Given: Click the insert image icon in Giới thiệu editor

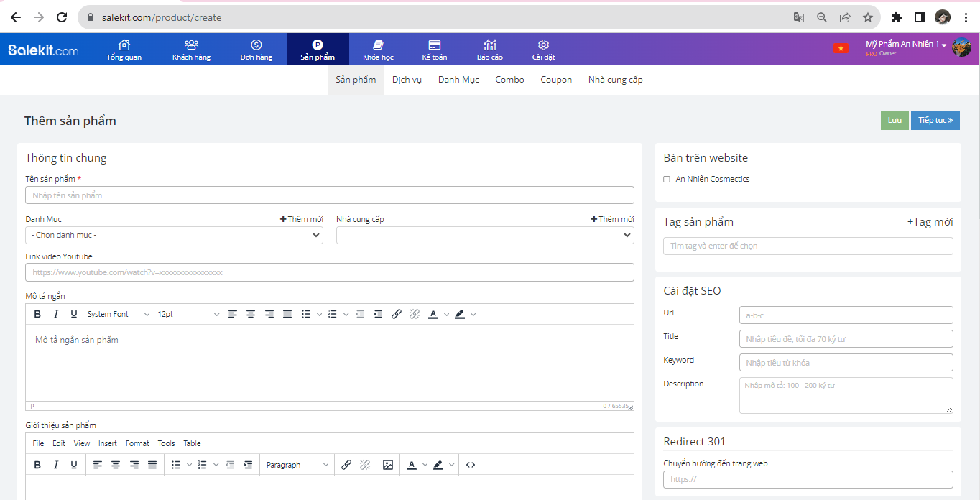Looking at the screenshot, I should pos(388,465).
